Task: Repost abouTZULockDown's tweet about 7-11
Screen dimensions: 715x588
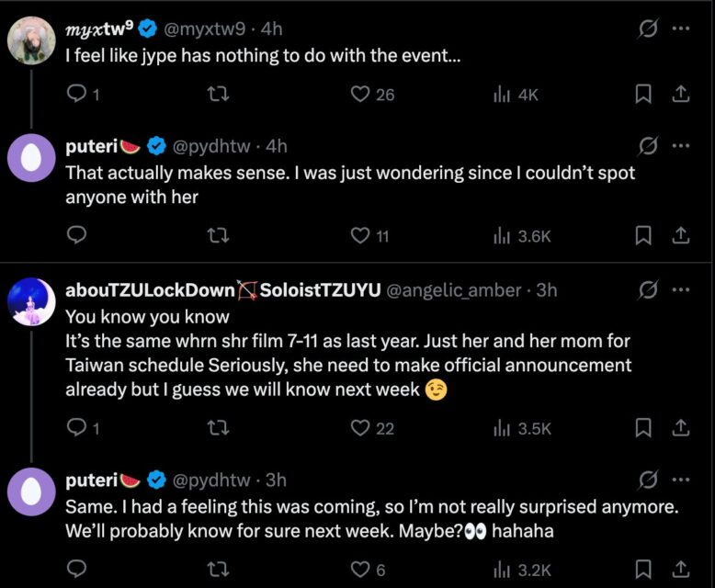Action: pyautogui.click(x=218, y=428)
